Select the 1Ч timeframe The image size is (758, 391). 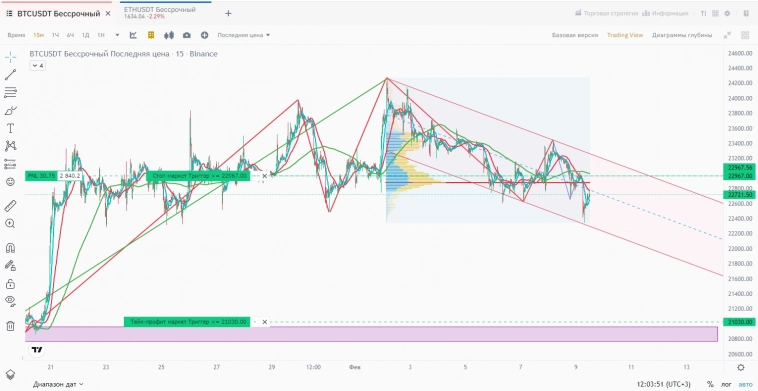coord(56,35)
